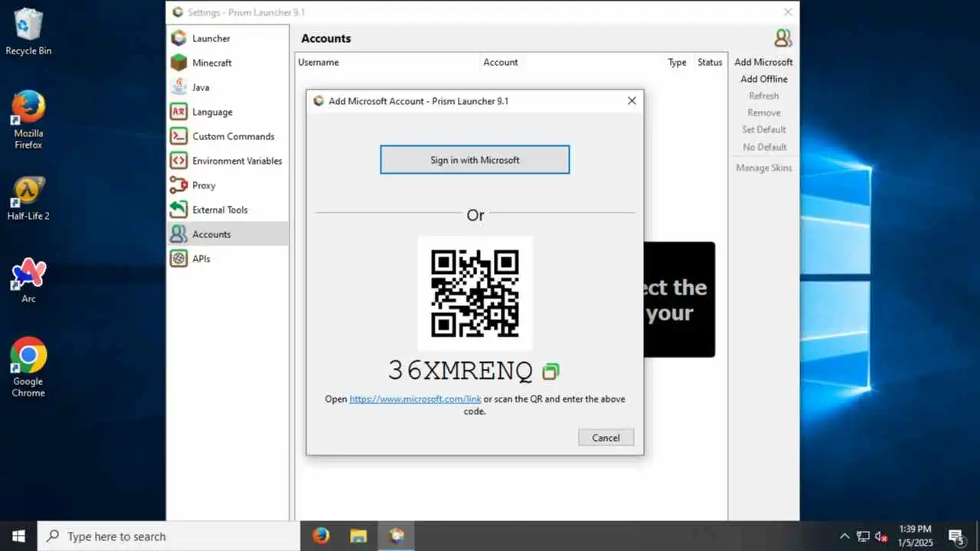Open the Minecraft settings page
Screen dimensions: 980x551
coord(228,63)
